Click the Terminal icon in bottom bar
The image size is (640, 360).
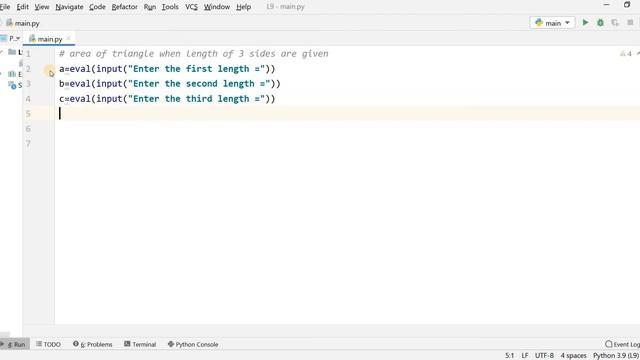pyautogui.click(x=127, y=344)
